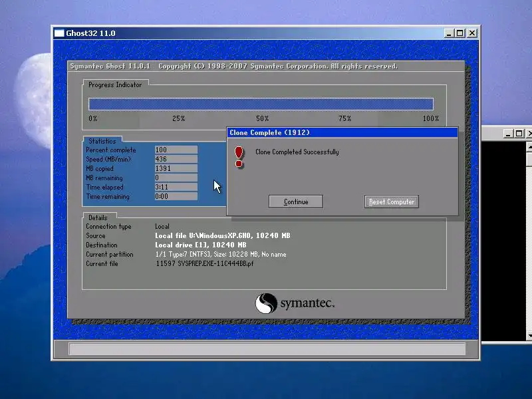Click the 50% progress scale label
Image resolution: width=532 pixels, height=399 pixels.
pyautogui.click(x=262, y=118)
